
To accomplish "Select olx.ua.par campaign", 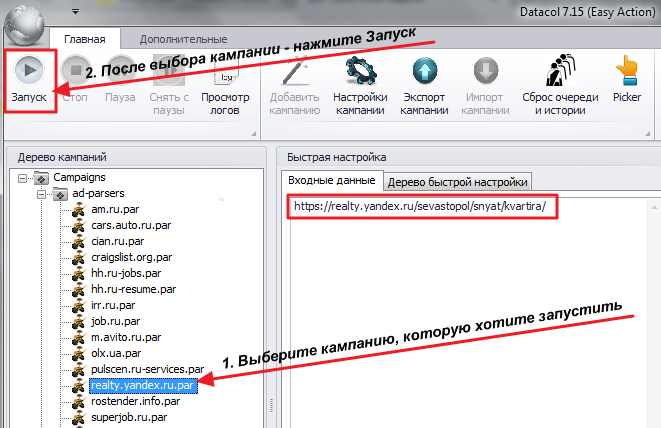I will 116,353.
